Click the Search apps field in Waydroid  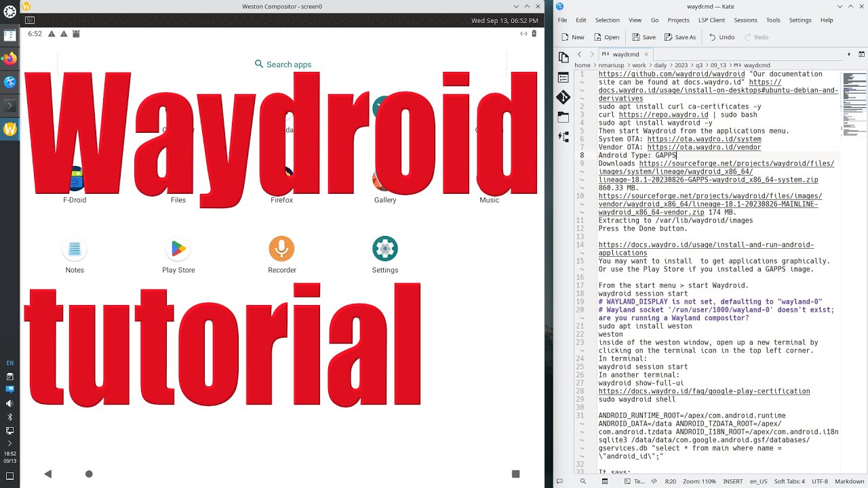[x=283, y=64]
